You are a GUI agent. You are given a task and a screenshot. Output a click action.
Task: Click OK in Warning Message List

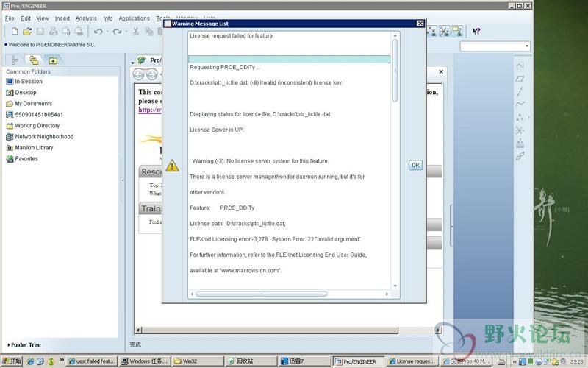click(415, 165)
